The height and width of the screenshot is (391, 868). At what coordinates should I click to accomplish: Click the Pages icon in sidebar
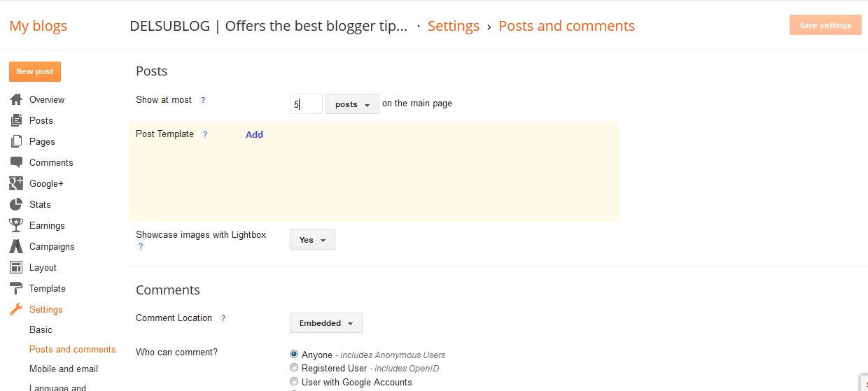[16, 141]
